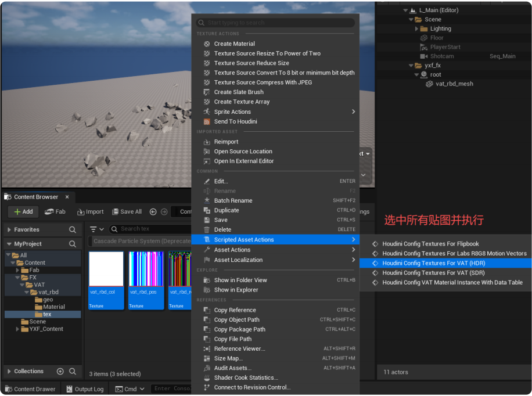Click the context menu search field
The image size is (532, 396).
[275, 23]
